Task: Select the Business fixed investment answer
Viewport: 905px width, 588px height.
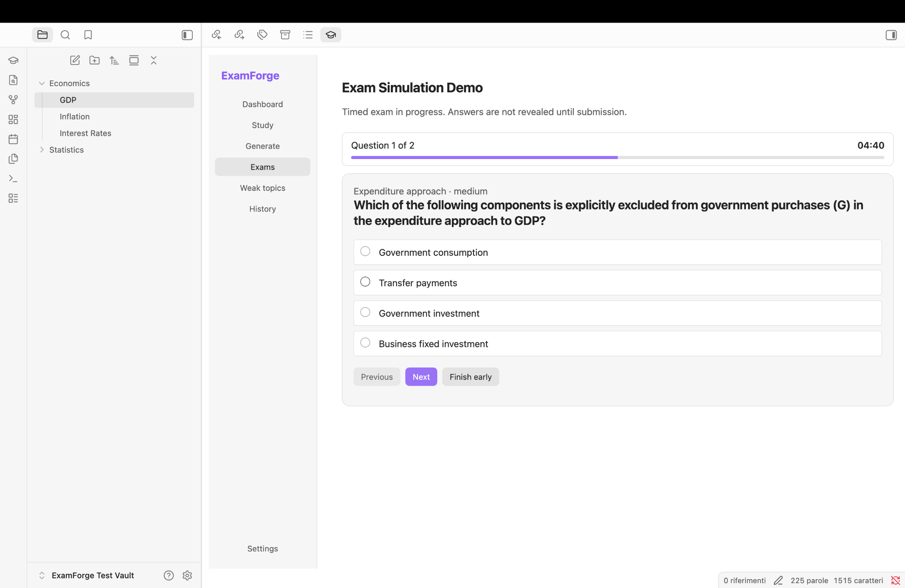Action: [617, 344]
